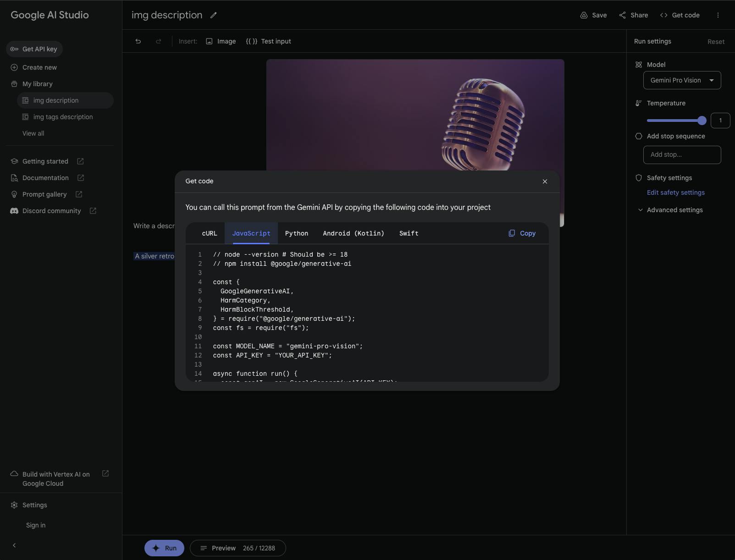Click Edit safety settings link
The height and width of the screenshot is (560, 735).
click(675, 192)
